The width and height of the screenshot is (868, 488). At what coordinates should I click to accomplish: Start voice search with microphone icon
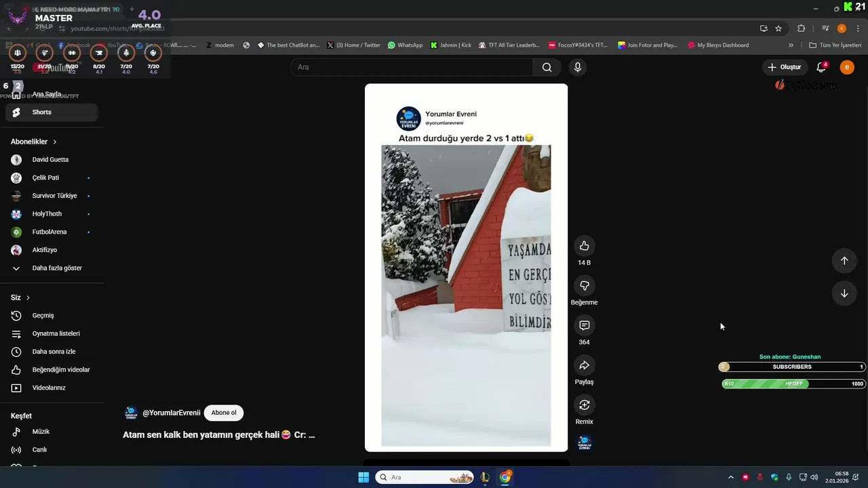pos(578,67)
